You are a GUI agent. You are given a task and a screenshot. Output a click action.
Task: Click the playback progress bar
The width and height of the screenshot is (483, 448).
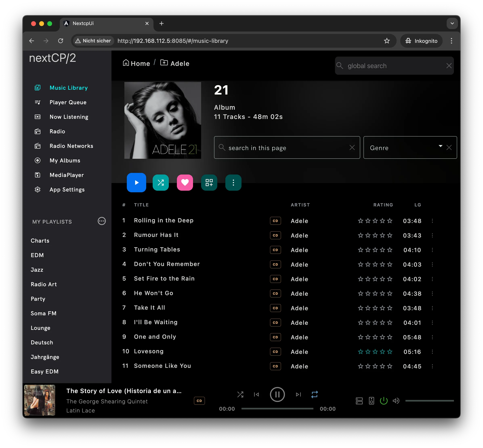point(277,409)
